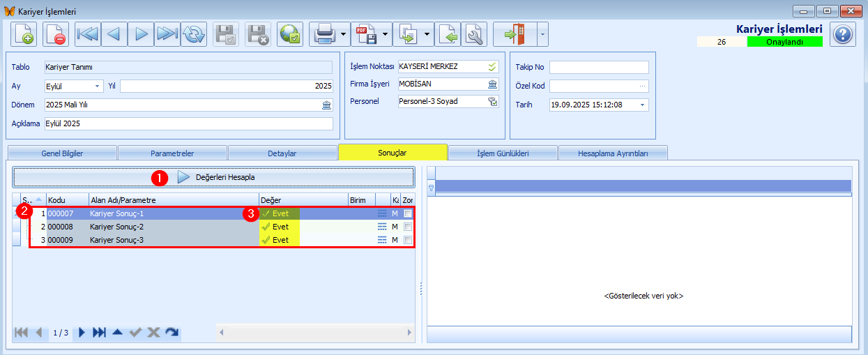
Task: Click the Açıklama field with Eylül 2025
Action: point(188,123)
